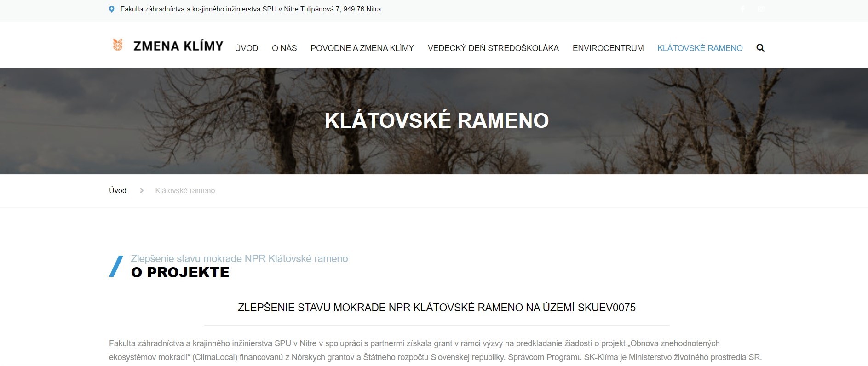This screenshot has height=366, width=868.
Task: Click the grey Klátovské rameno breadcrumb
Action: pyautogui.click(x=185, y=190)
